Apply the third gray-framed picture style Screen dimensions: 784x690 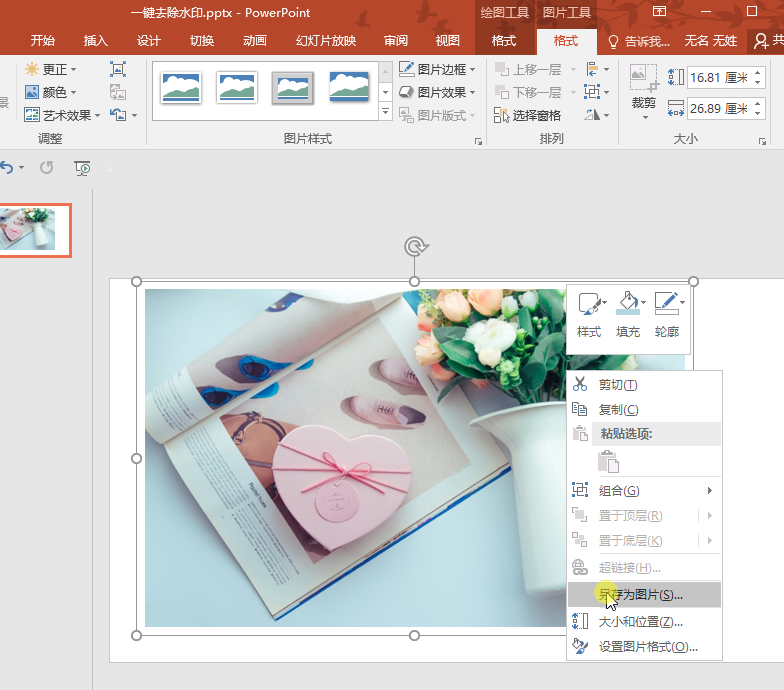tap(293, 88)
